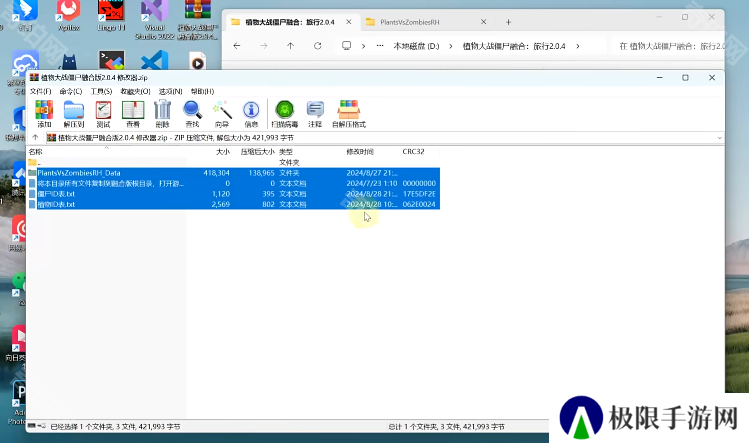This screenshot has height=443, width=749.
Task: Open the 命令(C) menu
Action: point(71,91)
